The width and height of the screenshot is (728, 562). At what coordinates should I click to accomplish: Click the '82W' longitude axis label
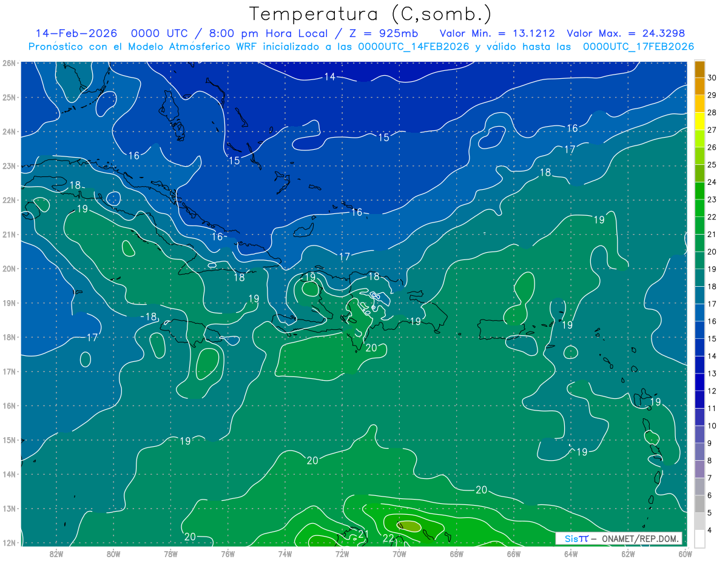56,554
